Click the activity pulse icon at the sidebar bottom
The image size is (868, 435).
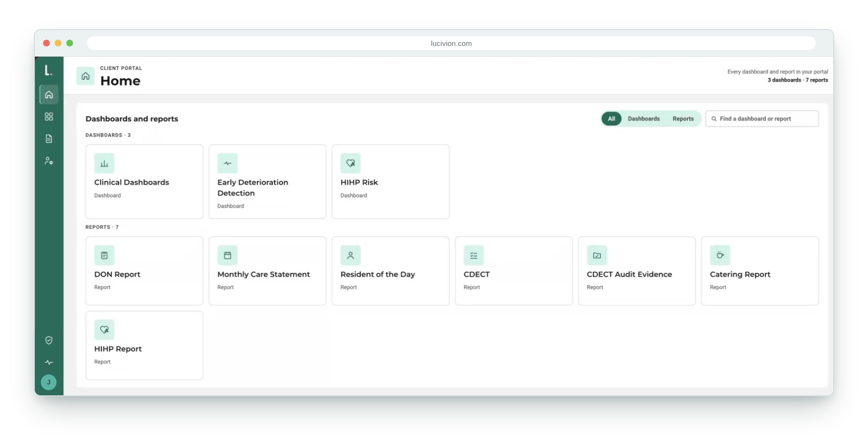tap(49, 362)
